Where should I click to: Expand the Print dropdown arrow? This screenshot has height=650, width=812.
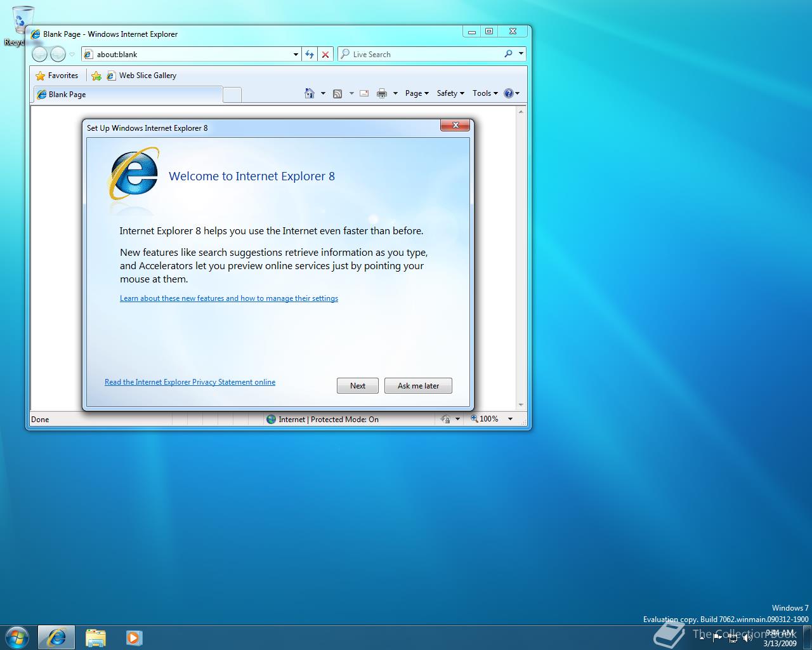tap(395, 93)
